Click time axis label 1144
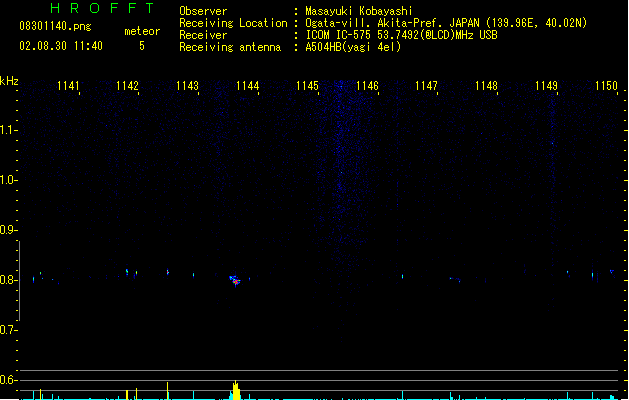Viewport: 629px width, 400px height. click(x=248, y=86)
